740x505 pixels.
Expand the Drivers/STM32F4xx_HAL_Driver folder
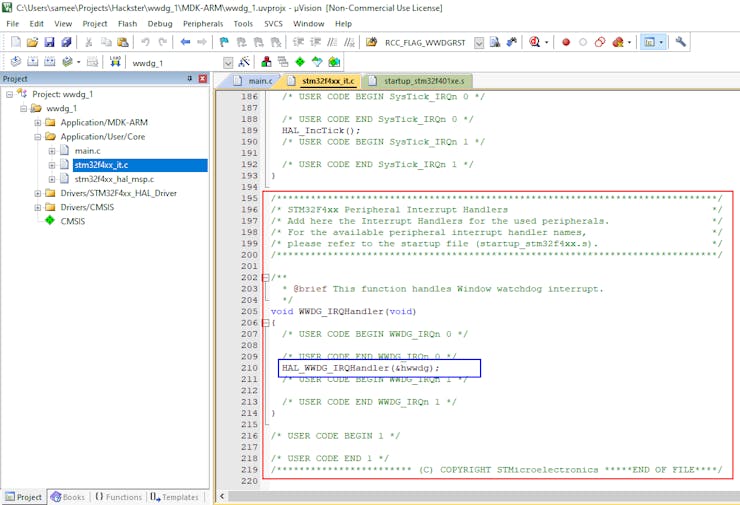(x=38, y=193)
